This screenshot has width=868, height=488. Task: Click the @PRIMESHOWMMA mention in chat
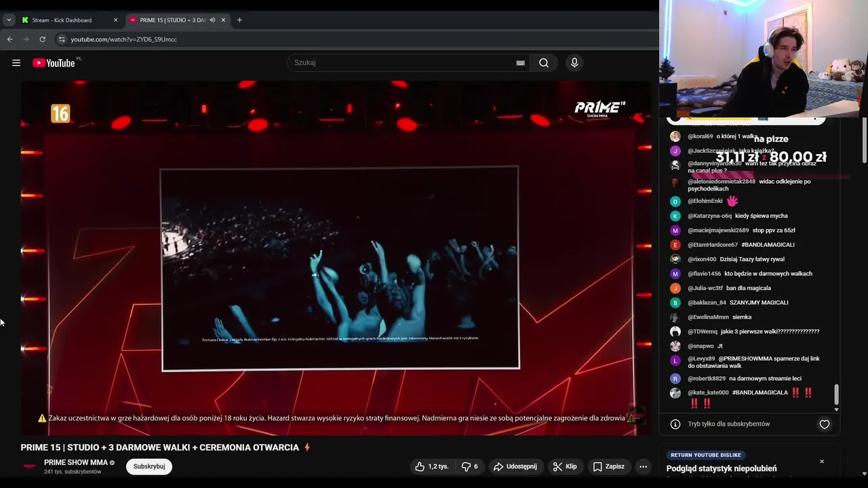pos(749,359)
